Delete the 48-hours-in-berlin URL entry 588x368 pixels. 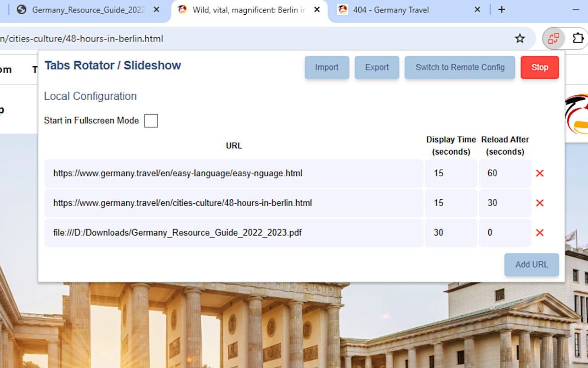point(539,203)
